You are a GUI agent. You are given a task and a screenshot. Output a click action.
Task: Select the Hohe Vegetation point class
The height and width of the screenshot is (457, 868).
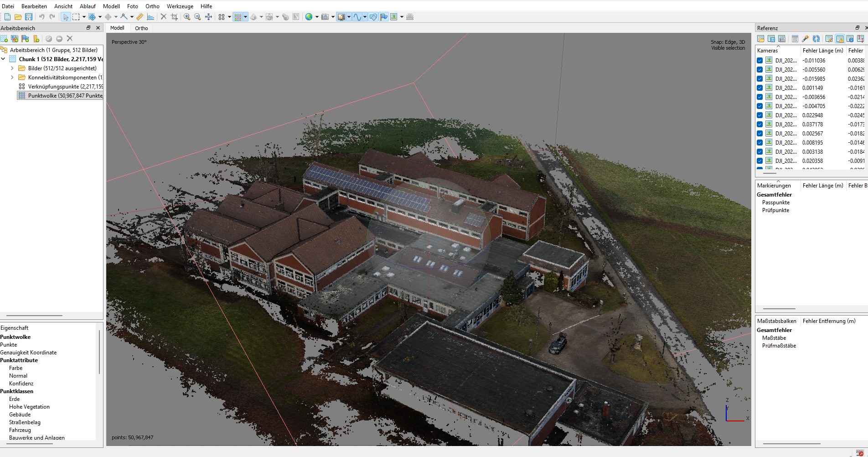tap(29, 407)
